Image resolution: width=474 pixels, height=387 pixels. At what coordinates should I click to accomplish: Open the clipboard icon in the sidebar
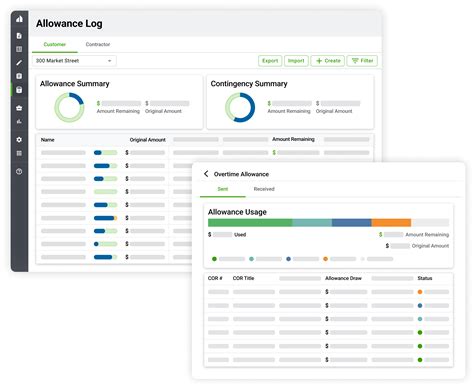[x=19, y=76]
